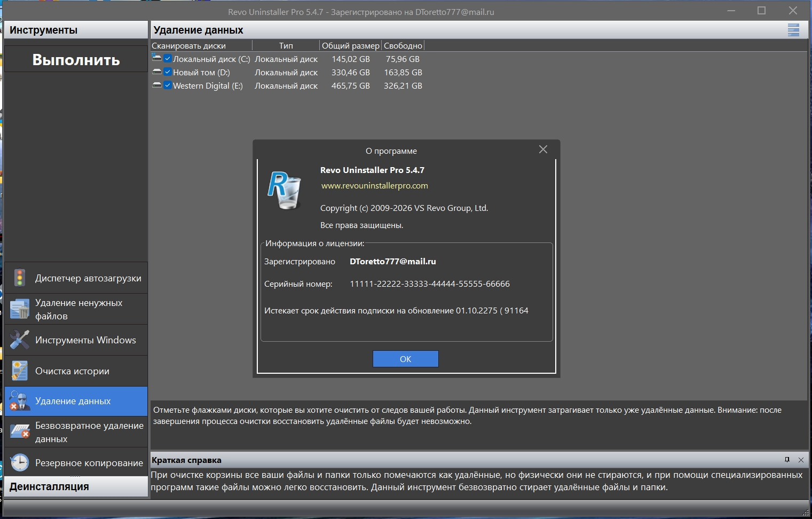This screenshot has width=812, height=519.
Task: Click the 465,75 GB total size cell
Action: click(351, 86)
